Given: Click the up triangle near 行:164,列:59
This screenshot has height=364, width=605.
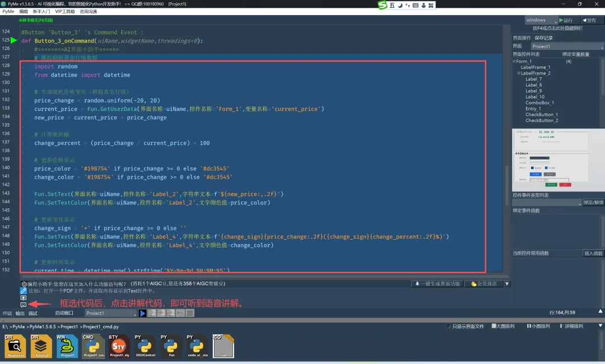Looking at the screenshot, I should click(x=601, y=311).
